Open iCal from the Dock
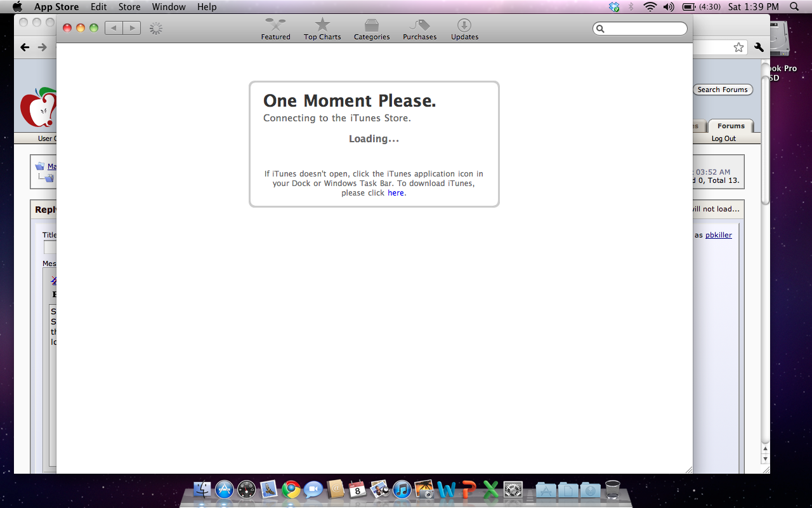Viewport: 812px width, 508px height. (x=358, y=490)
